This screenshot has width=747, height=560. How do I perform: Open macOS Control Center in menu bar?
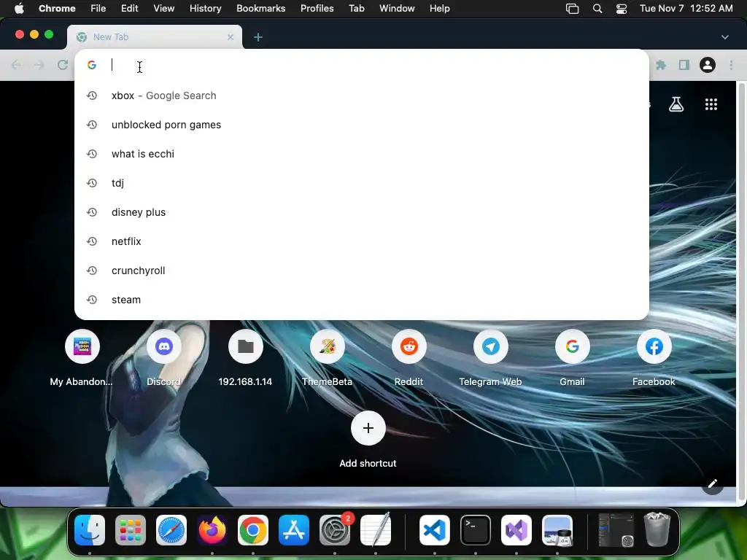click(622, 9)
